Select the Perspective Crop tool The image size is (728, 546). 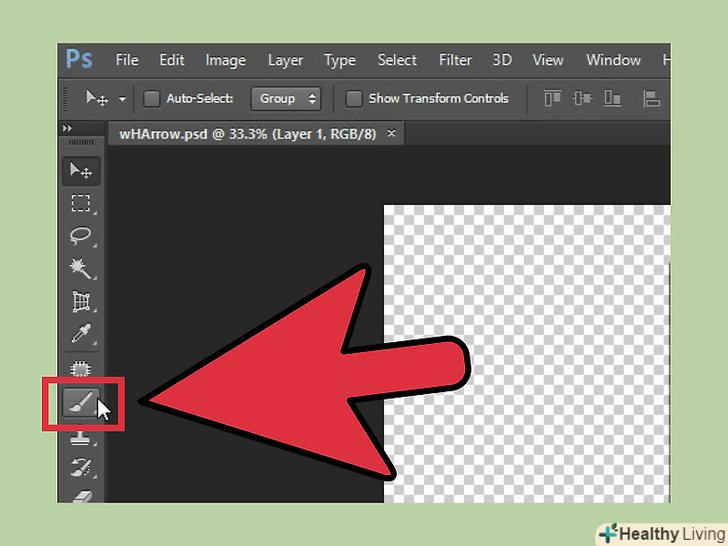pos(81,301)
